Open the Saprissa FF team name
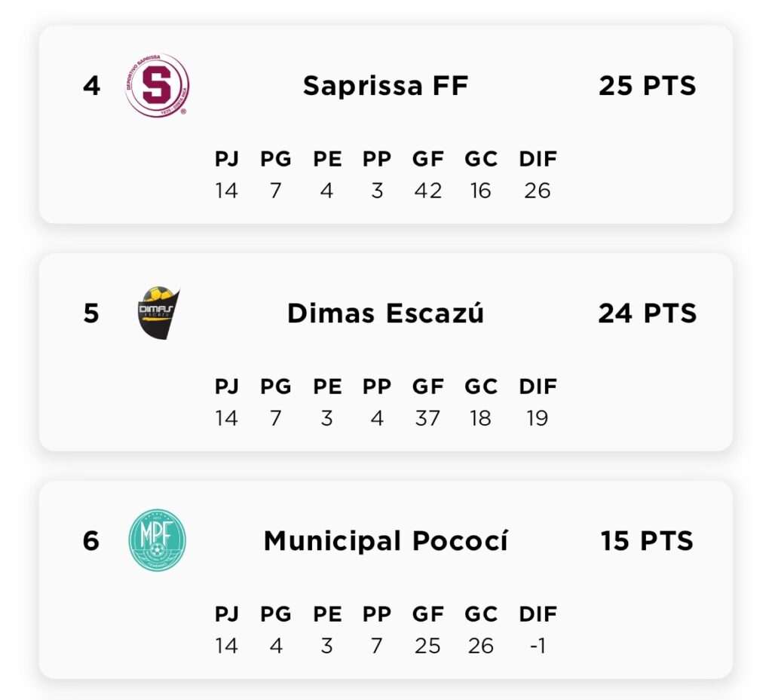The width and height of the screenshot is (772, 700). click(x=385, y=86)
